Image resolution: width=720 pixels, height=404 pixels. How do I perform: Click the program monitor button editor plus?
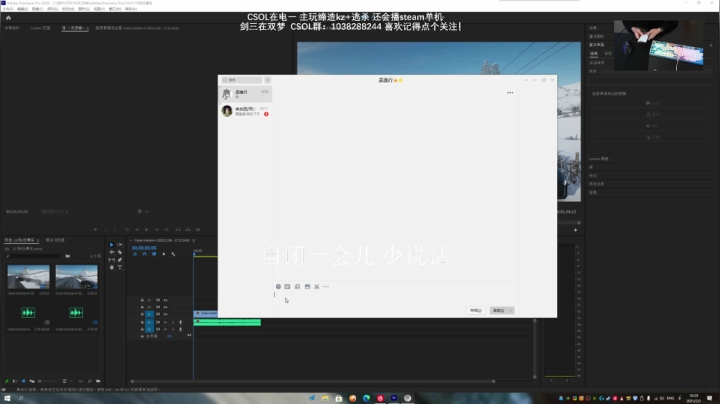coord(575,230)
